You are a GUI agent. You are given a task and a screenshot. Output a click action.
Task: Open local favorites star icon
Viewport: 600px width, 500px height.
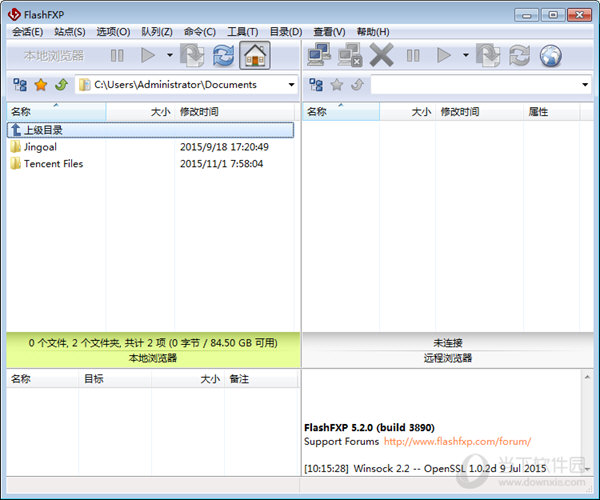point(41,85)
